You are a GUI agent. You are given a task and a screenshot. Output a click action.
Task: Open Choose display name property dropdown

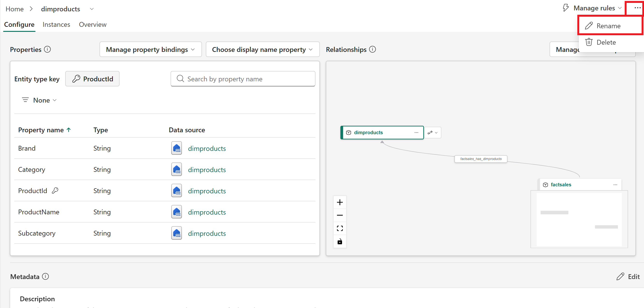[263, 49]
